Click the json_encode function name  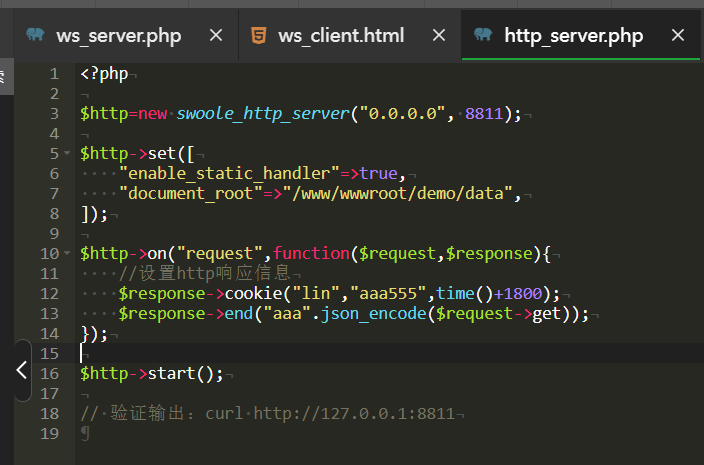coord(373,313)
